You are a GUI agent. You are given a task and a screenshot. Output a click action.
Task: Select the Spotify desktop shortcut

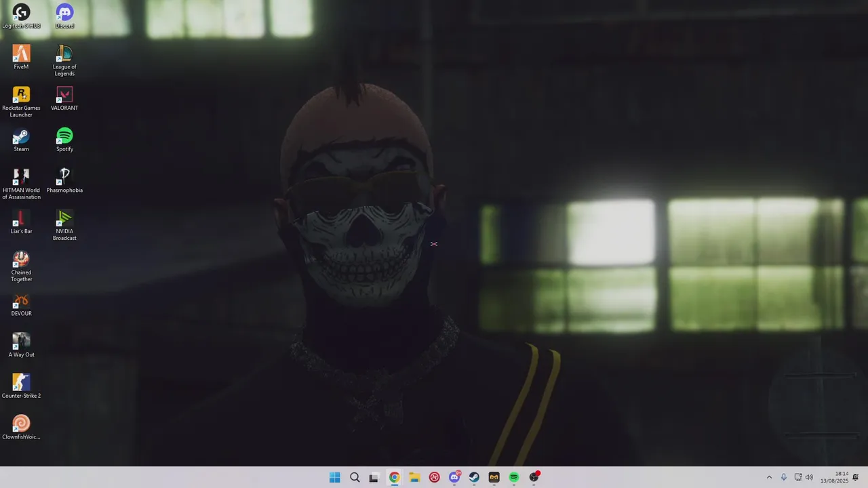[x=64, y=140]
